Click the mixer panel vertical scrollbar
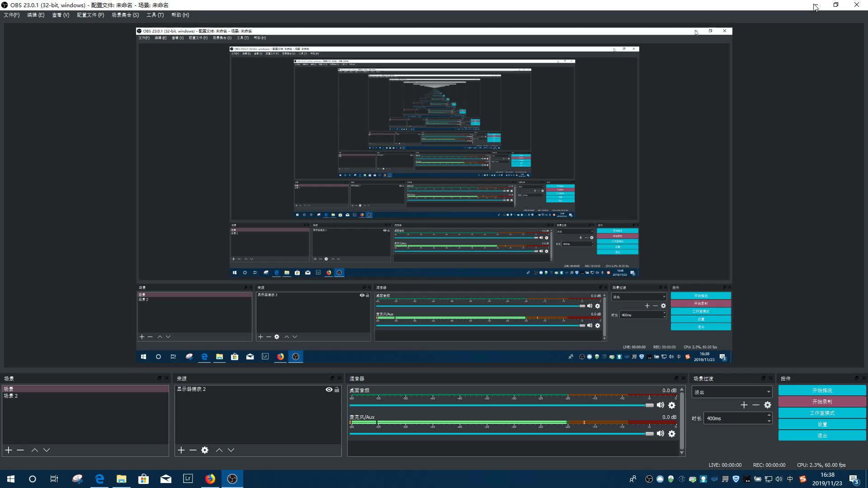This screenshot has height=488, width=868. coord(682,421)
